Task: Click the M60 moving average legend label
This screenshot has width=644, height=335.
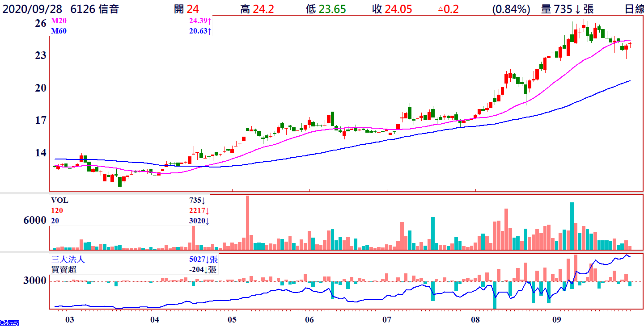Action: (58, 31)
